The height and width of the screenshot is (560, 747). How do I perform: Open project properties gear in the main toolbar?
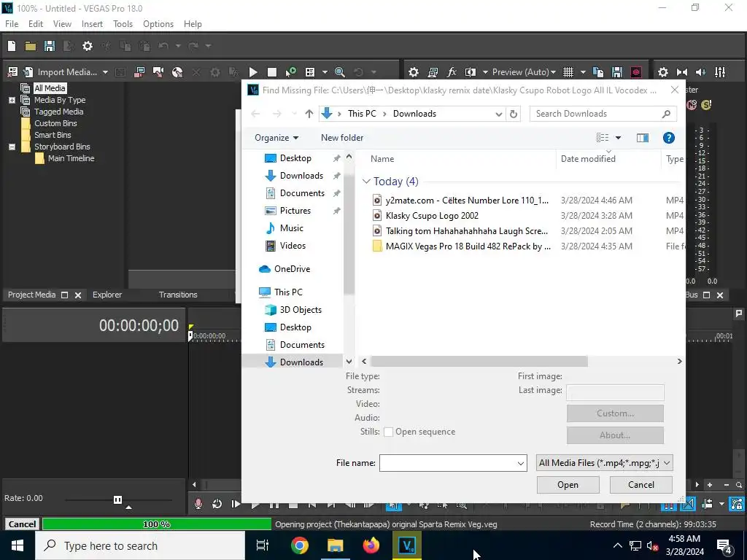[88, 46]
